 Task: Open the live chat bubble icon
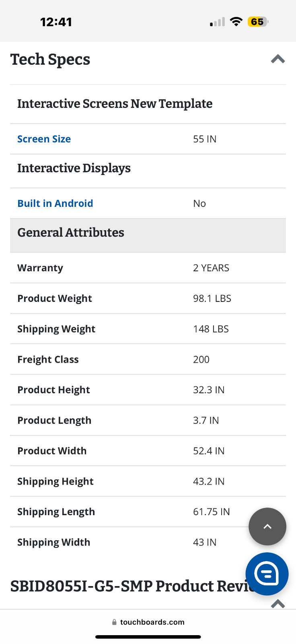pyautogui.click(x=267, y=574)
